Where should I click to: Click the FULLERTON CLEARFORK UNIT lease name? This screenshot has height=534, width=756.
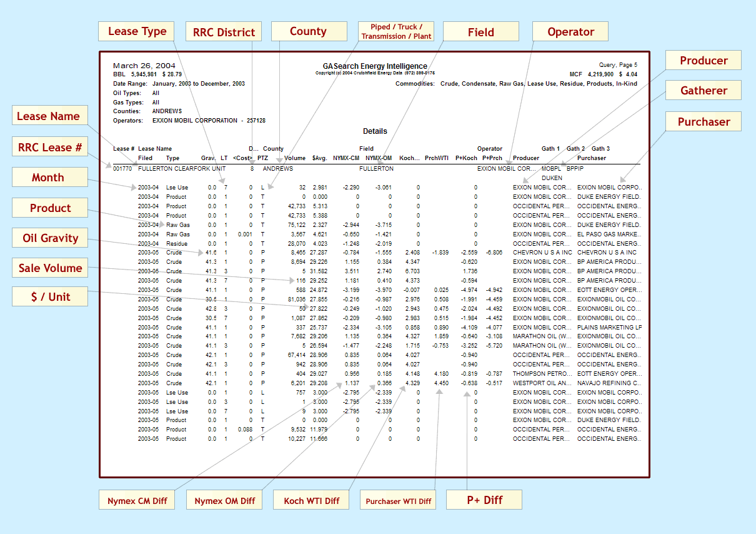[x=182, y=168]
